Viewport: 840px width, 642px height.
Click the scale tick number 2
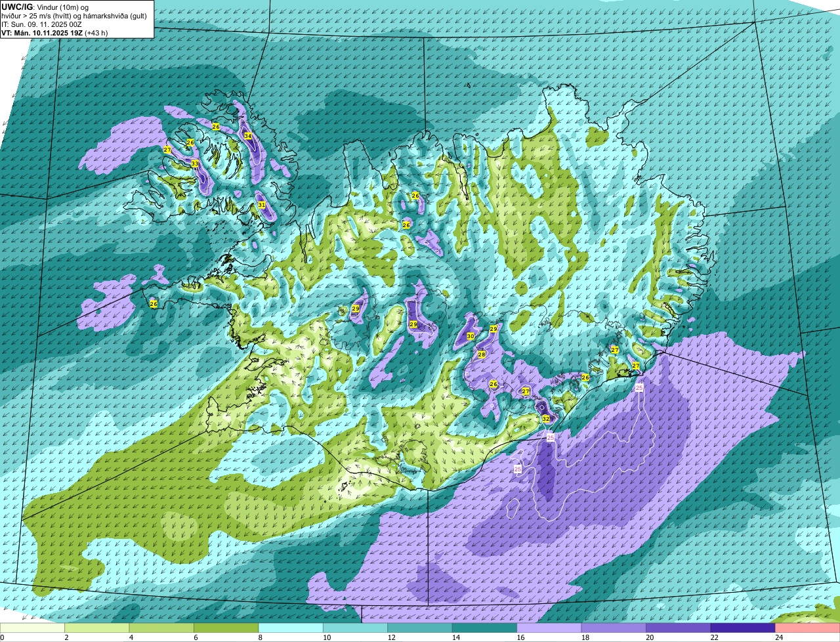pos(66,637)
